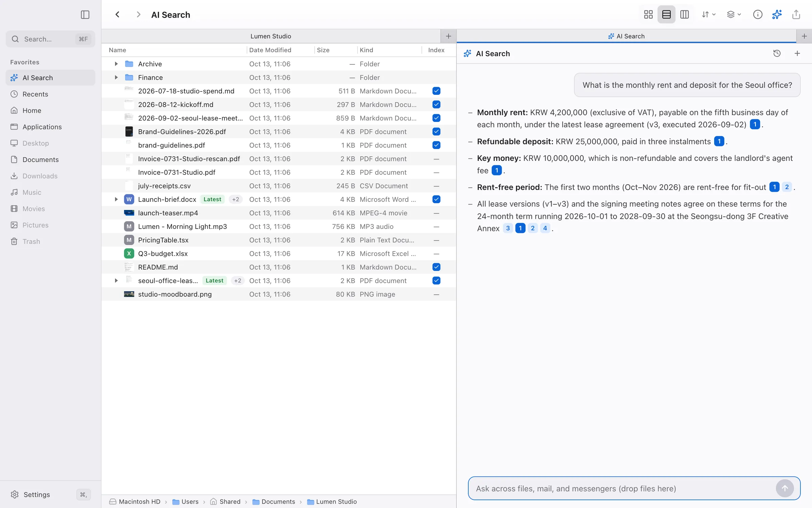Open AI Search chat history
The height and width of the screenshot is (508, 812).
coord(777,54)
